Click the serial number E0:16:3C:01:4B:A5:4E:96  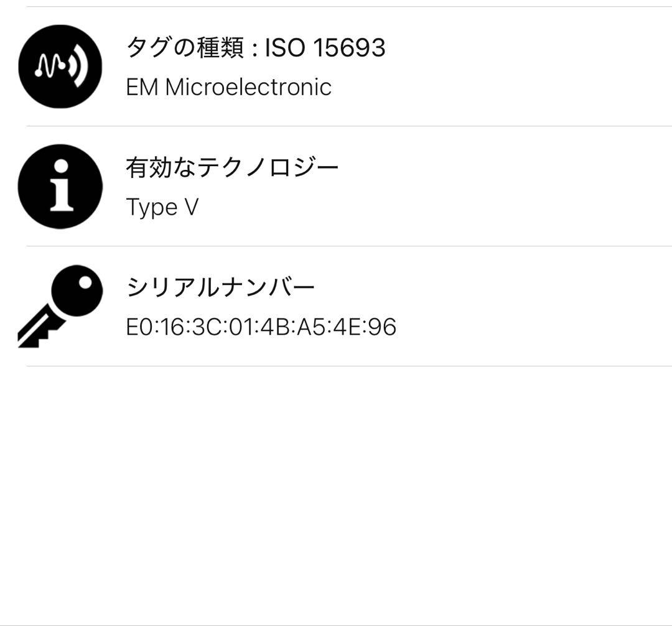(261, 325)
